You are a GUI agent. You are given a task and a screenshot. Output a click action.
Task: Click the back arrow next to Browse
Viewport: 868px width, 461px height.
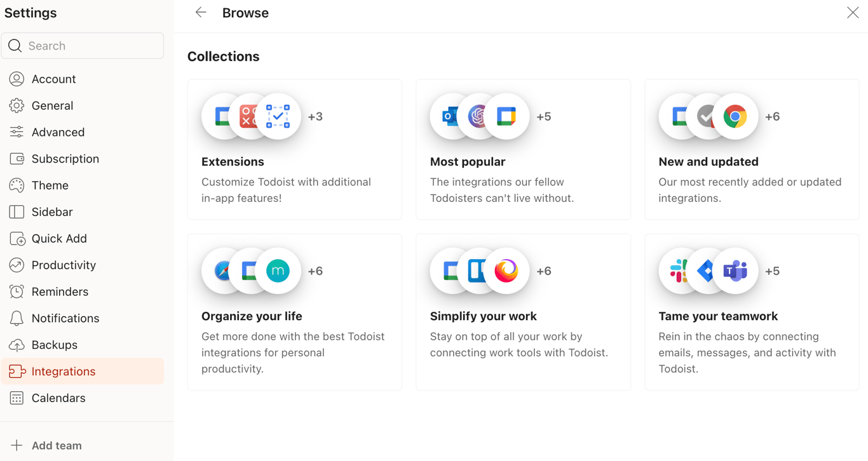click(x=201, y=13)
